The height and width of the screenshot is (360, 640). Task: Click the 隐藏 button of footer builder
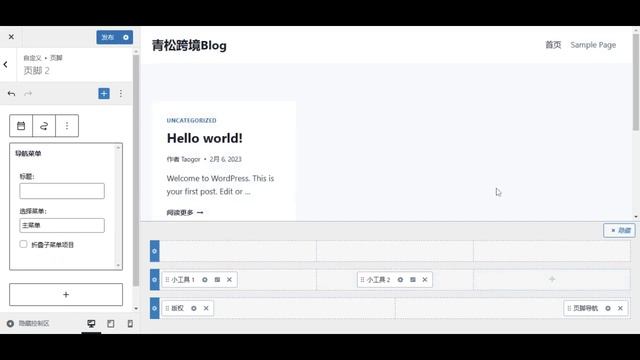[620, 231]
